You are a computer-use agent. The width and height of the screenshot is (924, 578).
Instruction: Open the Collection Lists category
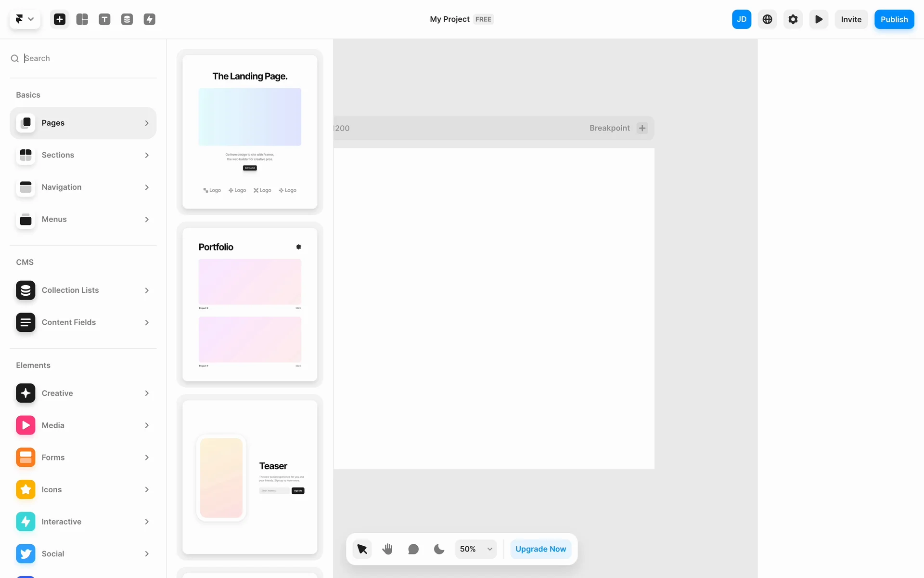point(83,290)
